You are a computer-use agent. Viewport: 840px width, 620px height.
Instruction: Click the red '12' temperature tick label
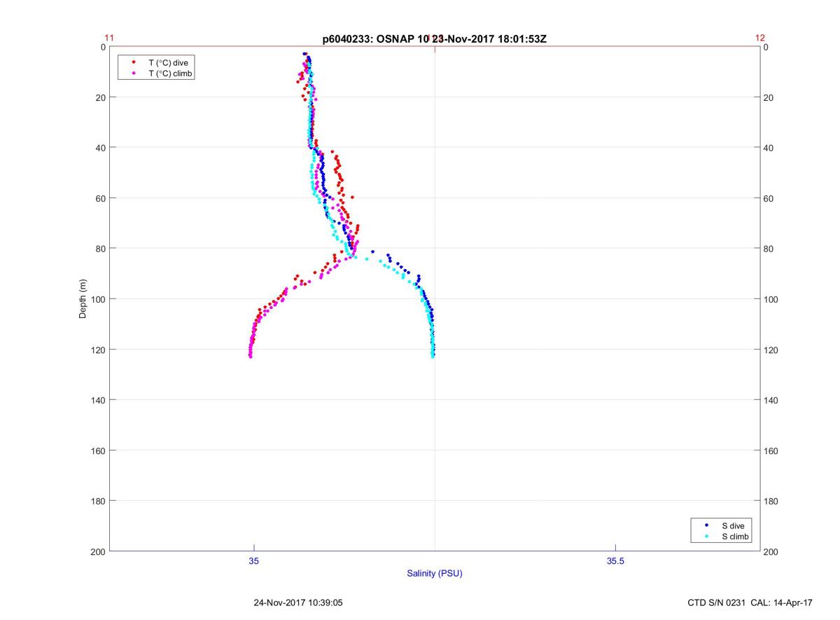tap(760, 38)
